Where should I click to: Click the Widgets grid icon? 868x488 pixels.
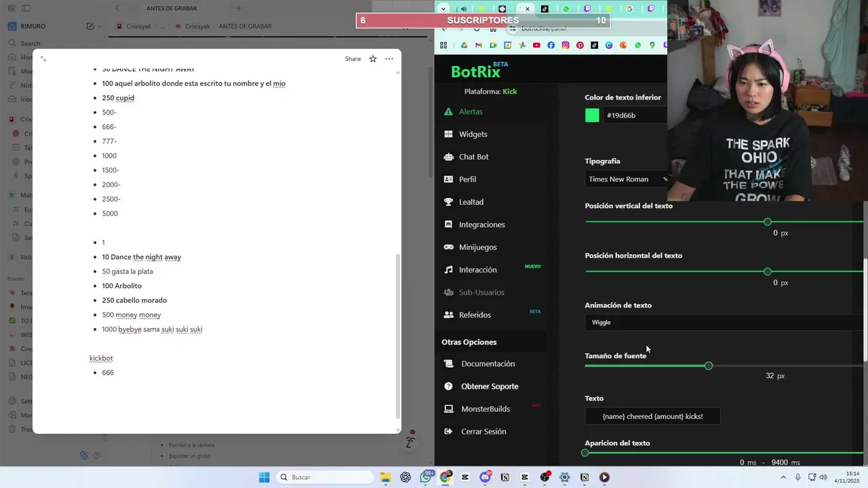coord(448,134)
